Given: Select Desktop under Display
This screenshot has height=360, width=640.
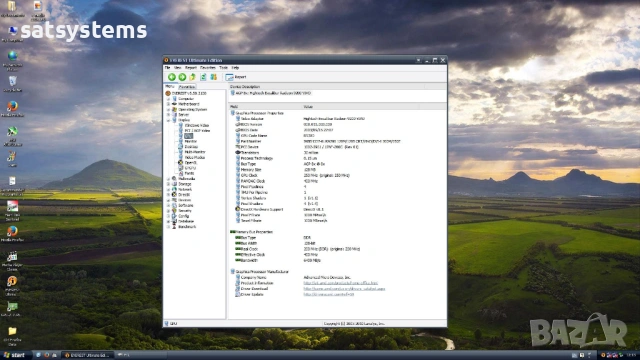Looking at the screenshot, I should 188,147.
